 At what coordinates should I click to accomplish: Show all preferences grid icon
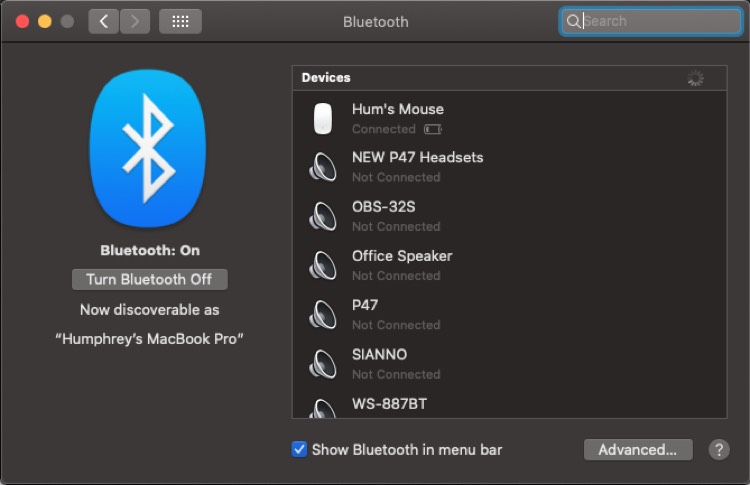click(x=180, y=22)
